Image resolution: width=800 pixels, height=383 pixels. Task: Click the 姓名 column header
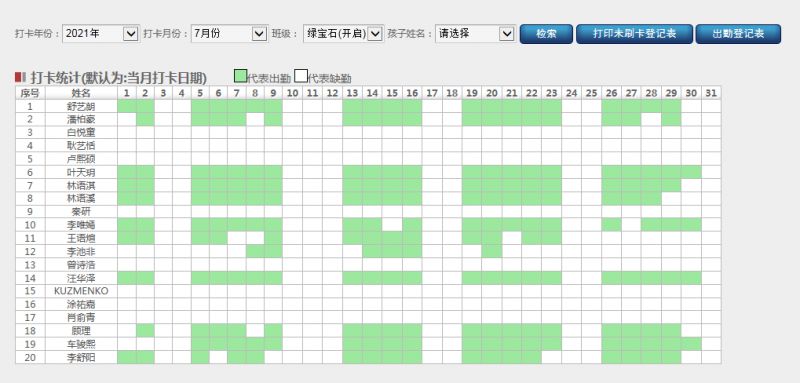[81, 93]
